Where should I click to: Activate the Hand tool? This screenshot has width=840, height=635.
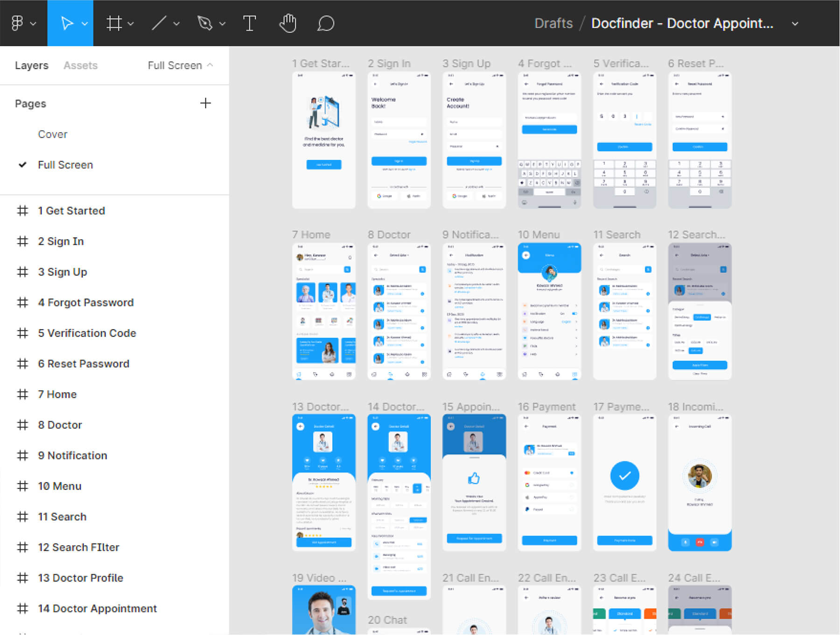288,23
